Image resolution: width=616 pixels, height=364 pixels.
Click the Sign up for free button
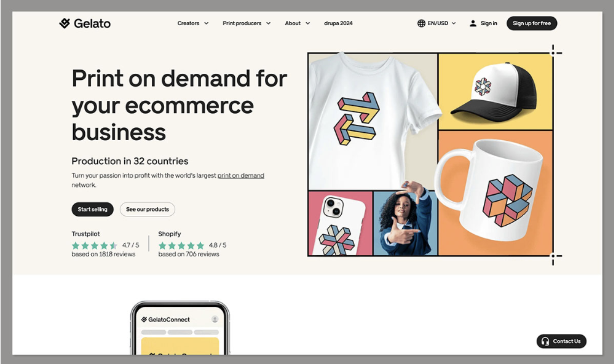[x=532, y=23]
